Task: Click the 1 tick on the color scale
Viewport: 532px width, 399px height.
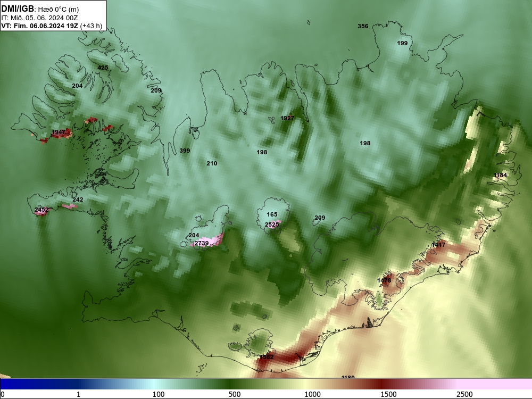Action: 78,394
